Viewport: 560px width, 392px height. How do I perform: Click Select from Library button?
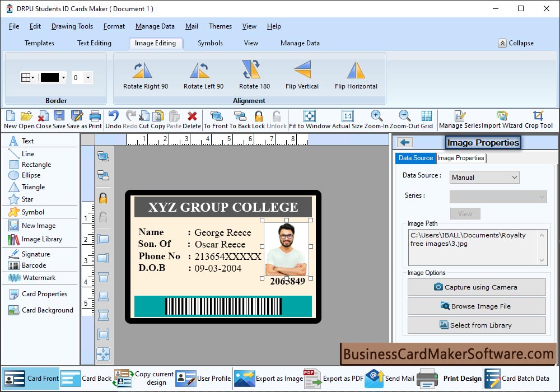coord(477,325)
